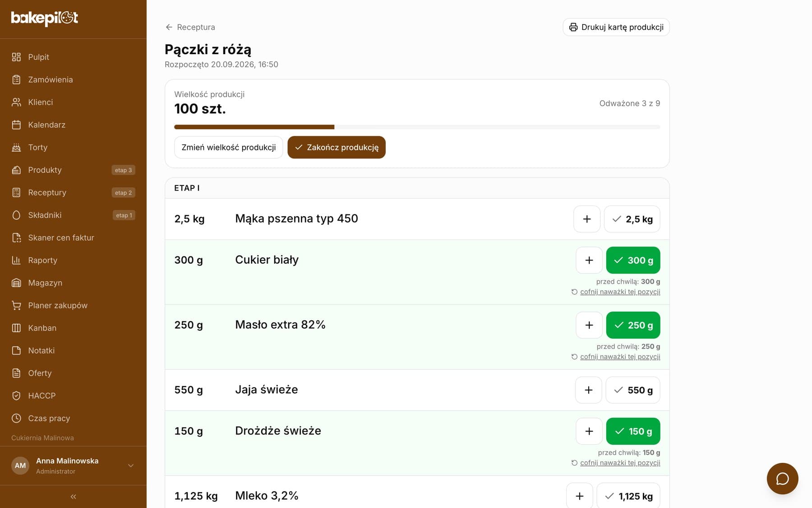This screenshot has height=508, width=812.
Task: Click the Produkty icon in sidebar
Action: pos(16,170)
